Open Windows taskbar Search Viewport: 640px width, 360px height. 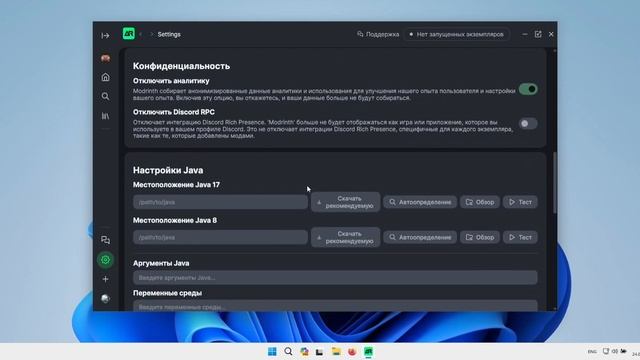pos(288,351)
